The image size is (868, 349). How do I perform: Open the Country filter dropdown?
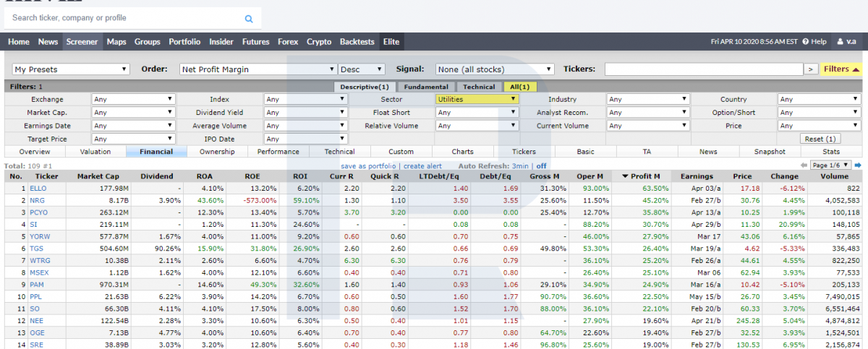pyautogui.click(x=820, y=99)
